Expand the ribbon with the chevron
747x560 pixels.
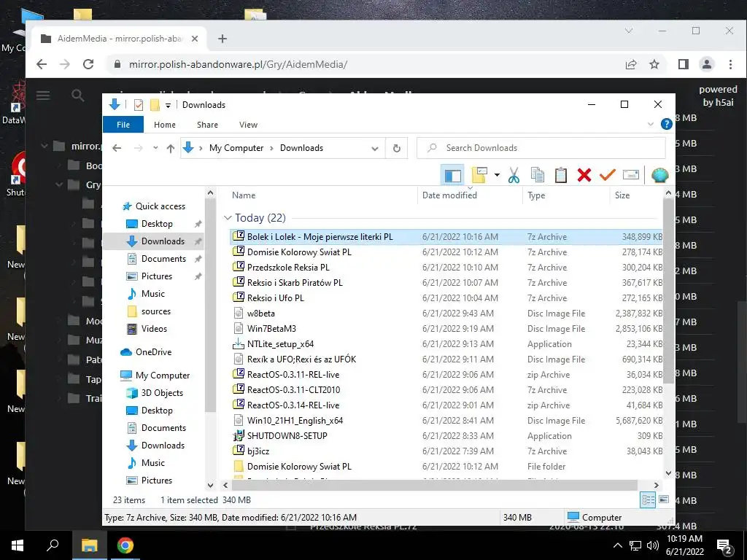650,124
